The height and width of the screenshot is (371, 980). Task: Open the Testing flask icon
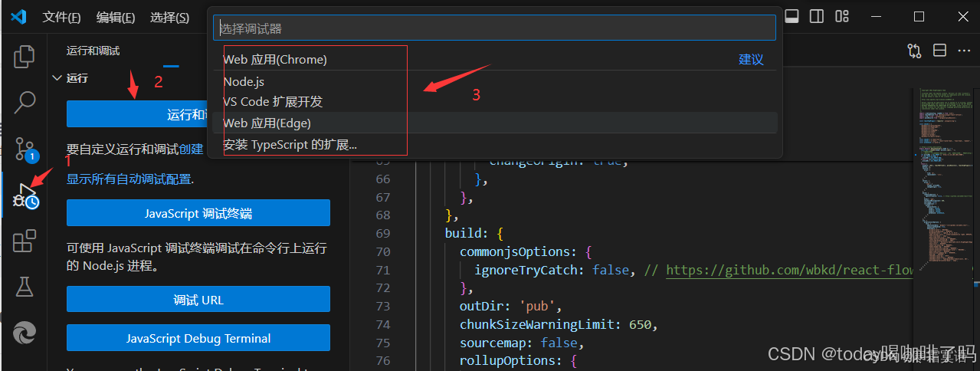click(x=25, y=287)
